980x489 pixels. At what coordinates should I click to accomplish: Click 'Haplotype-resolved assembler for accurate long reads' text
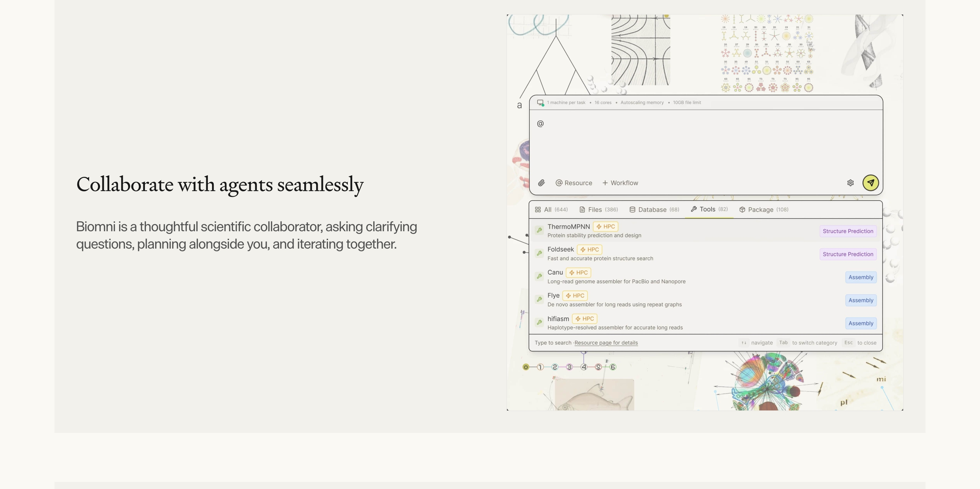tap(615, 328)
